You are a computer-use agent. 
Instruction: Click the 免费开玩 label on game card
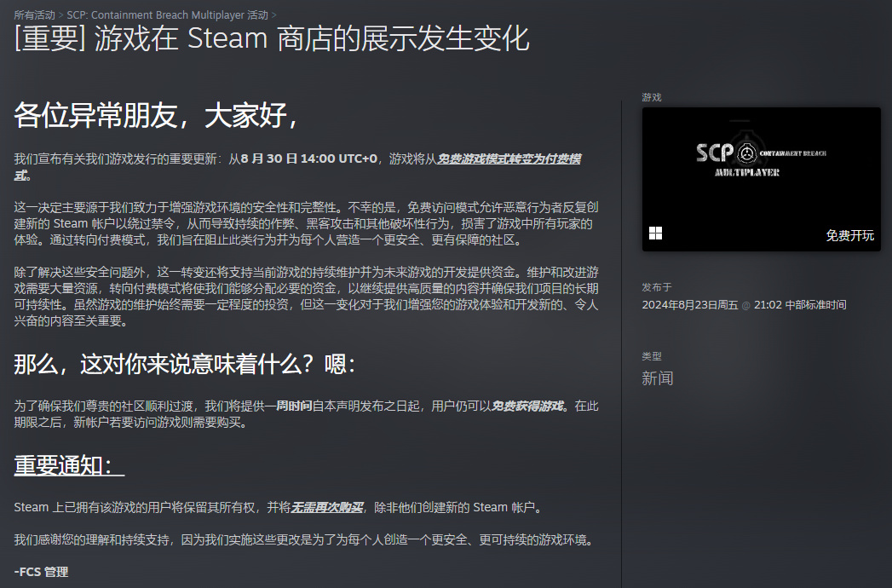(850, 235)
